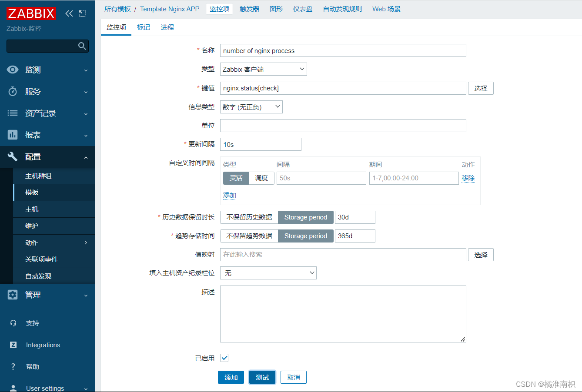Open 关联项事件 in the sidebar
582x392 pixels.
(x=54, y=259)
